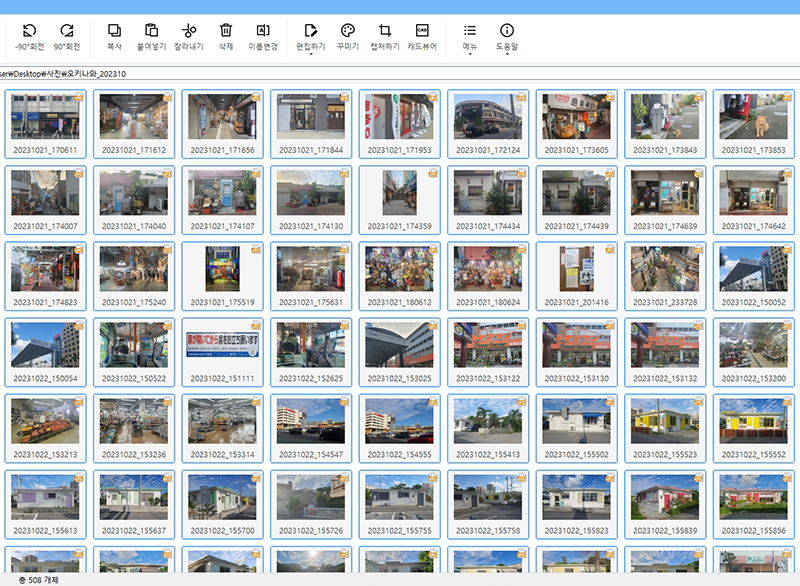Expand the 메뉴 dropdown arrow

point(469,54)
